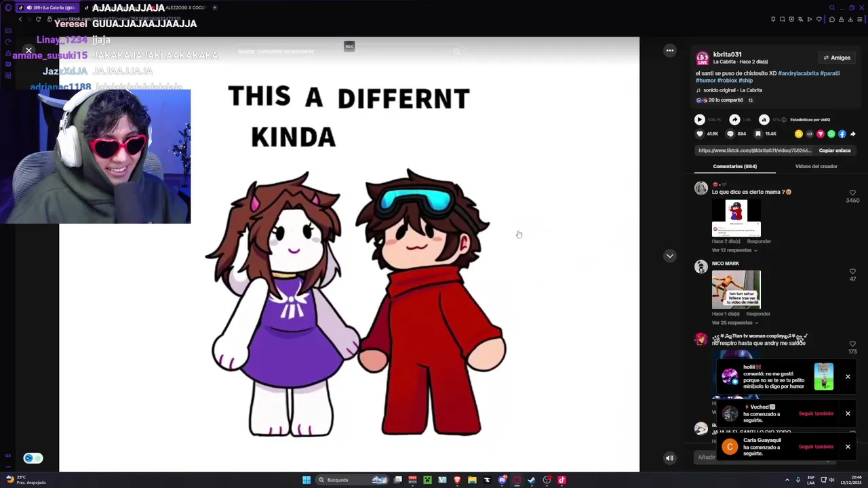Open the #paratii hashtag
The width and height of the screenshot is (868, 488).
coord(830,73)
